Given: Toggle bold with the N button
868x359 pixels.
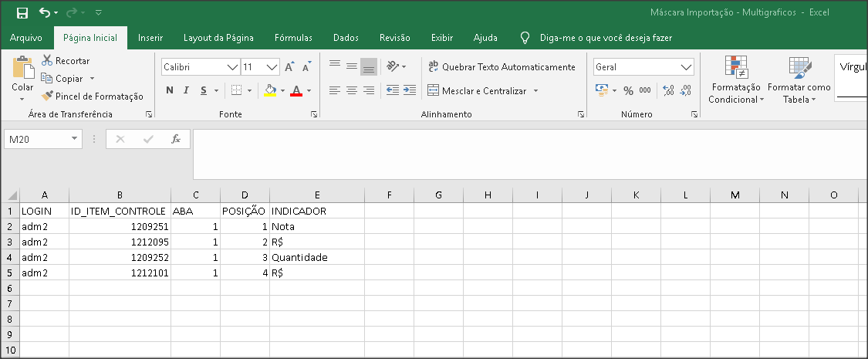Looking at the screenshot, I should click(170, 90).
